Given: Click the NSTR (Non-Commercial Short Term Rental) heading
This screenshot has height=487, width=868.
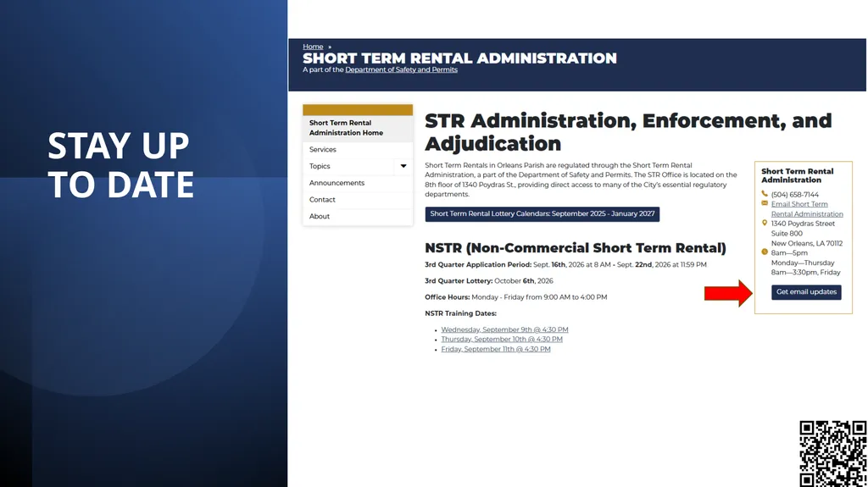Looking at the screenshot, I should pyautogui.click(x=576, y=248).
